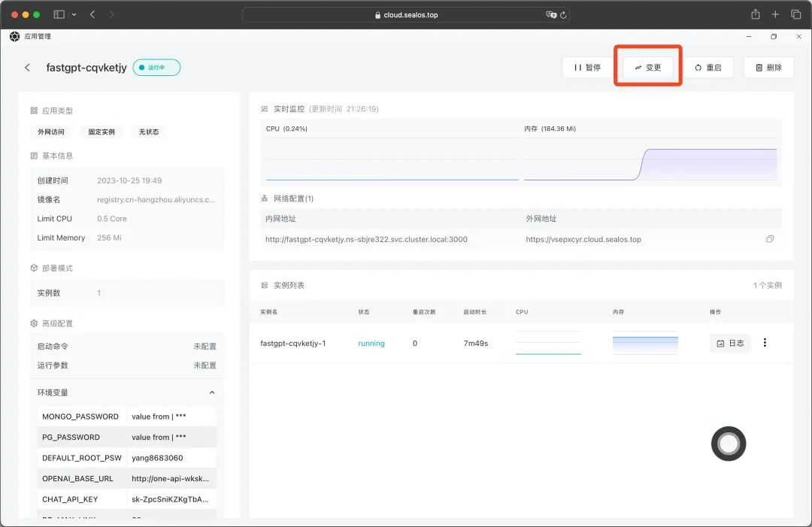Click the Limit CPU value 0.5 Core
812x527 pixels.
(x=112, y=219)
